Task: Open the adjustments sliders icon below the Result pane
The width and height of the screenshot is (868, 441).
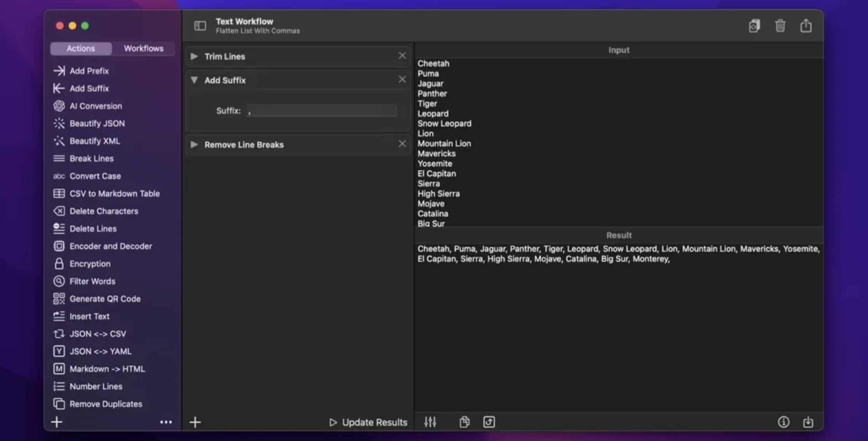Action: [430, 422]
